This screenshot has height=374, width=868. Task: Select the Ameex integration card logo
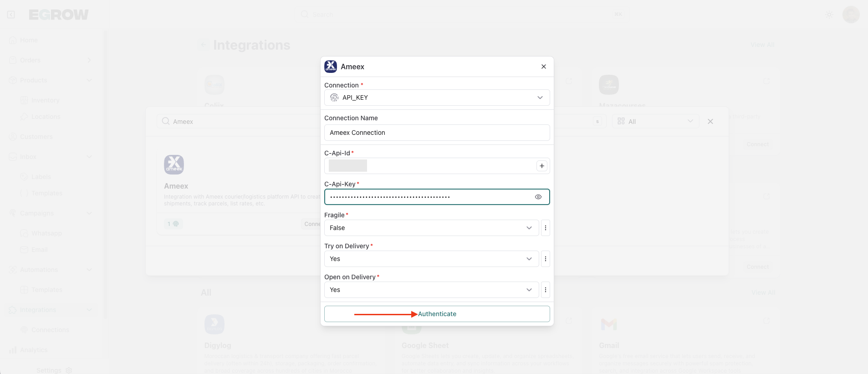point(174,164)
